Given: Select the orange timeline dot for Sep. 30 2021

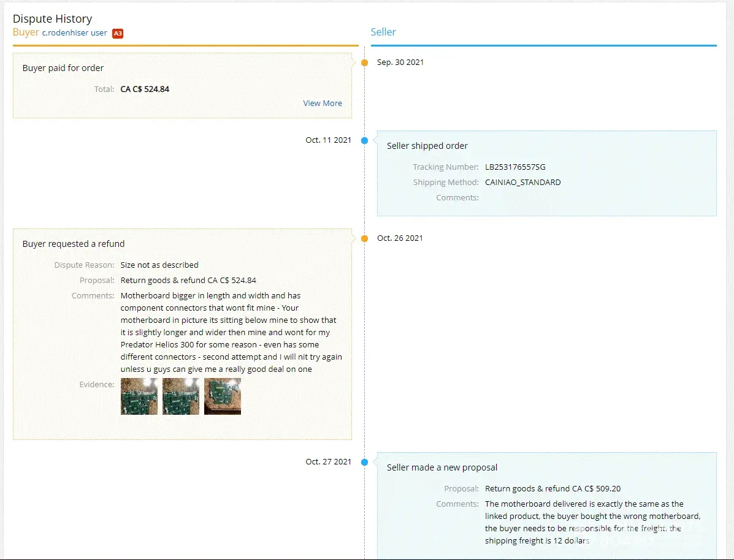Looking at the screenshot, I should [364, 62].
